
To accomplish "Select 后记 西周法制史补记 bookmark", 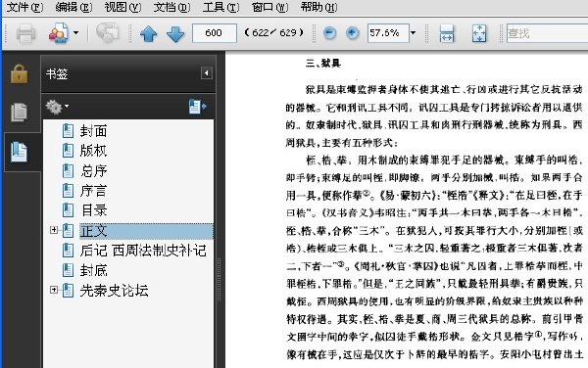I will pyautogui.click(x=143, y=251).
